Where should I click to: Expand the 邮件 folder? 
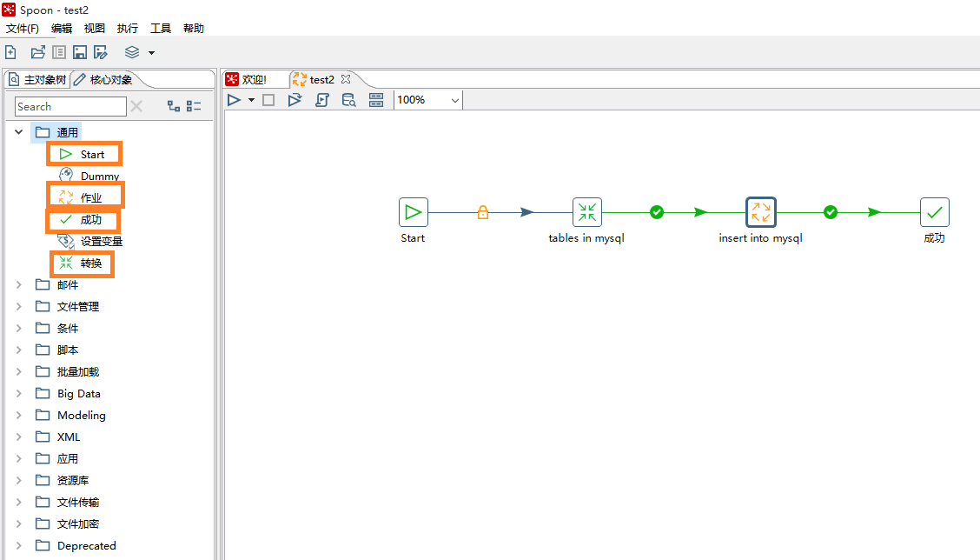[x=19, y=284]
